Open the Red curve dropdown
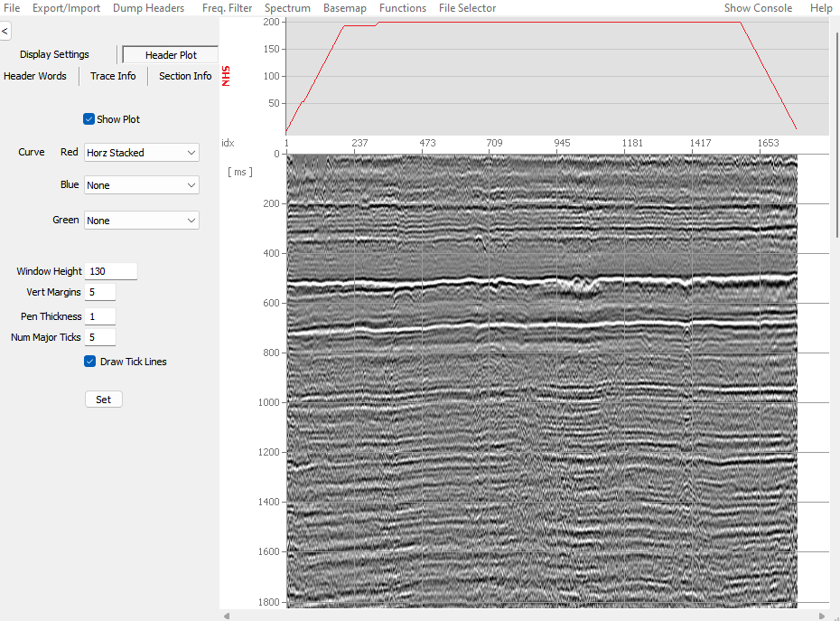The width and height of the screenshot is (840, 621). [x=142, y=153]
